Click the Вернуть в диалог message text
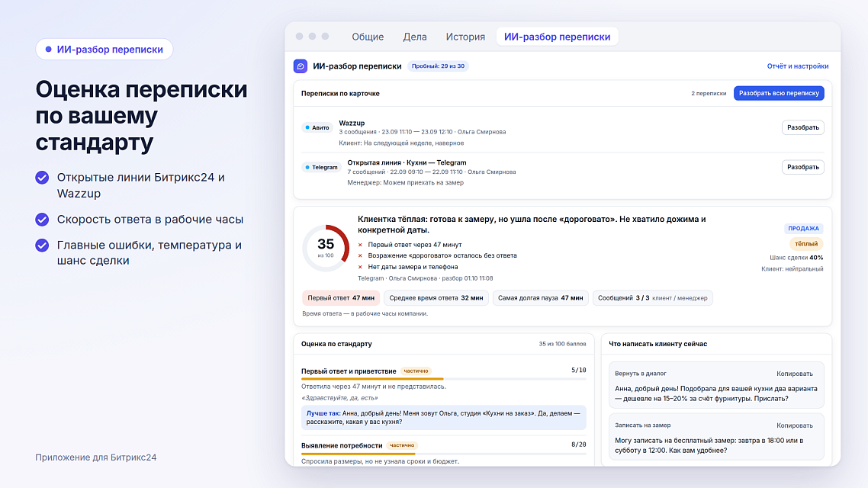Viewport: 868px width, 488px height. [x=715, y=393]
